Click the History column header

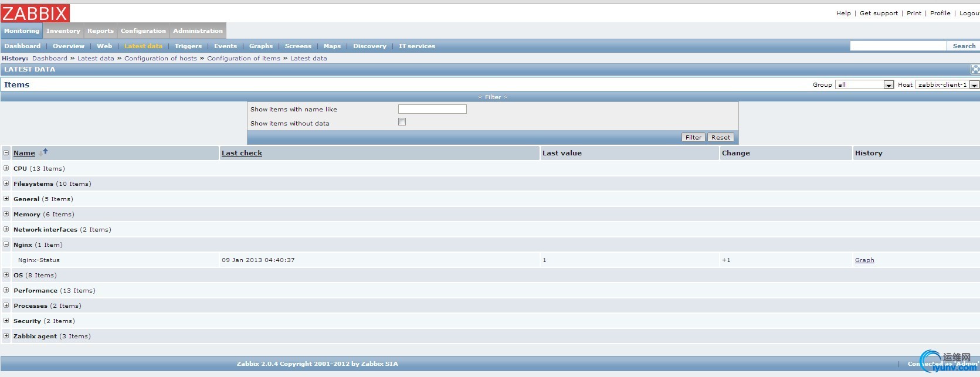pyautogui.click(x=869, y=152)
